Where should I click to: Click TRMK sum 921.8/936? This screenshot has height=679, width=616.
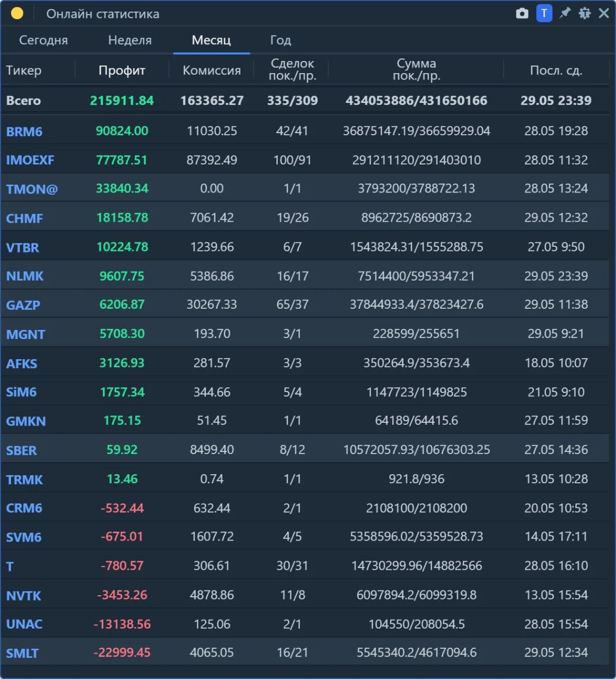[x=416, y=480]
